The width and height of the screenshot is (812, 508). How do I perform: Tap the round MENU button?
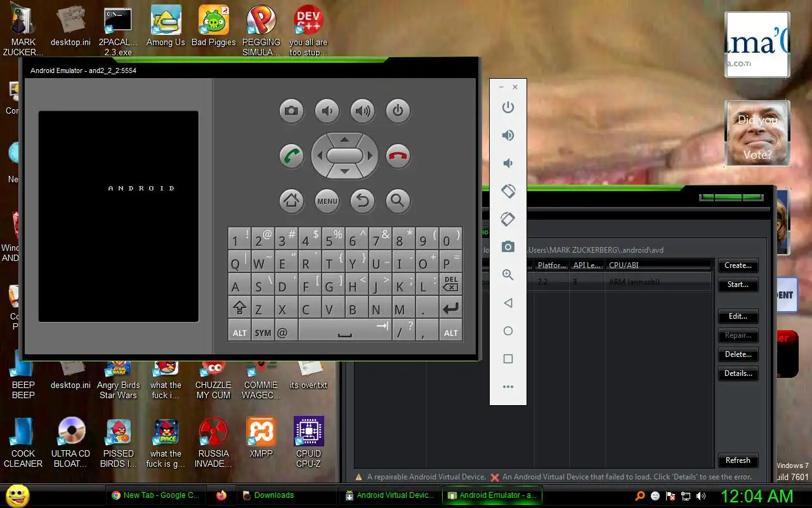tap(327, 201)
